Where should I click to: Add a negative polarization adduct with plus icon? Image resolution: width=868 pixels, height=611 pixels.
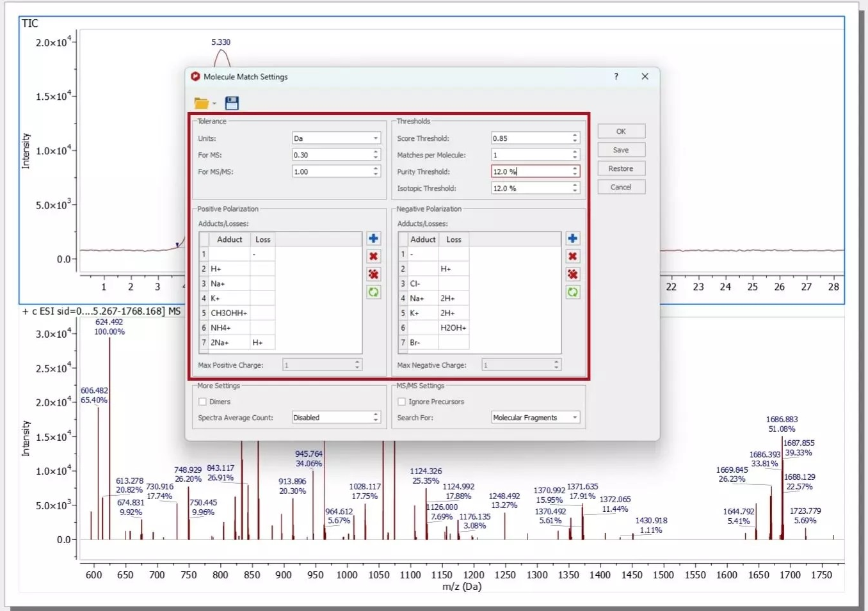[572, 239]
